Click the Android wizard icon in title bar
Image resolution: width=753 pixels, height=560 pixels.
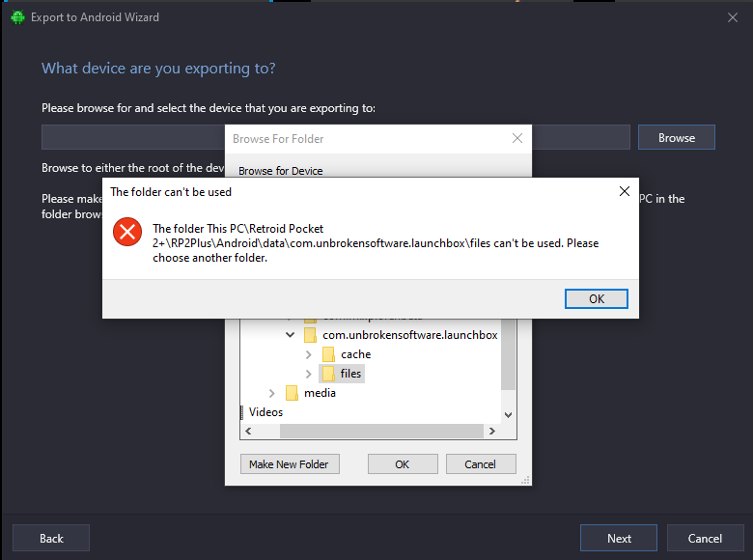tap(17, 17)
